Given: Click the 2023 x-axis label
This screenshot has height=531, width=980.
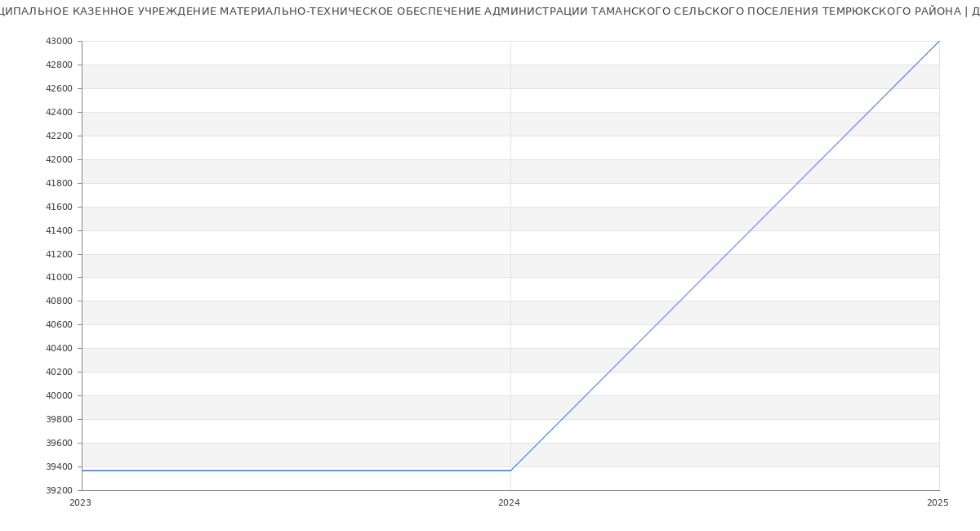Looking at the screenshot, I should click(x=81, y=503).
